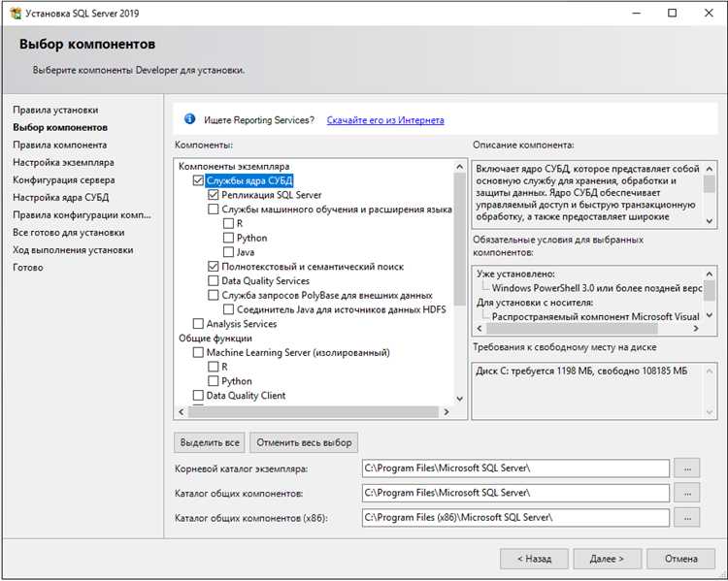
Task: Click the Отмена button
Action: tap(681, 559)
